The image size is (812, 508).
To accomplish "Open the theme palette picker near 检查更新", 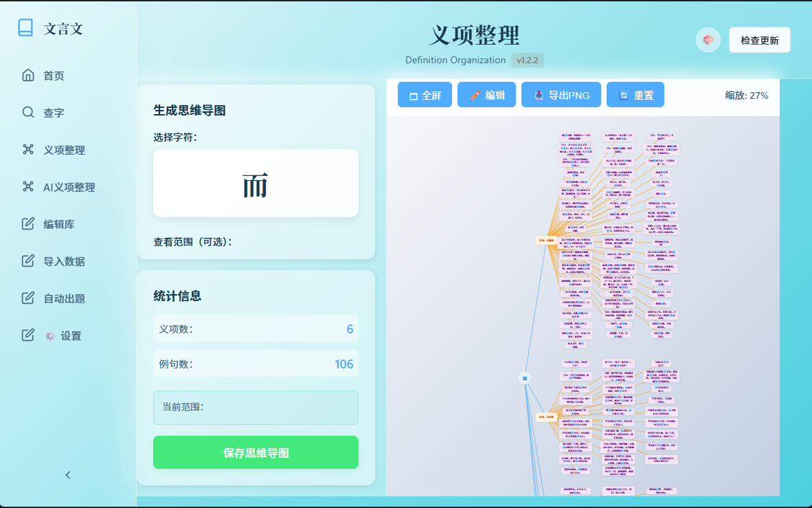I will click(x=708, y=40).
